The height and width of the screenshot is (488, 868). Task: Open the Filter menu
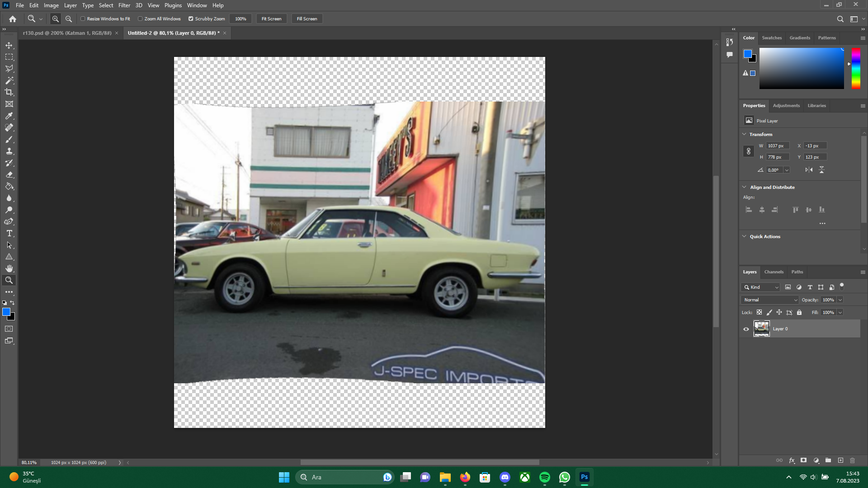coord(124,5)
